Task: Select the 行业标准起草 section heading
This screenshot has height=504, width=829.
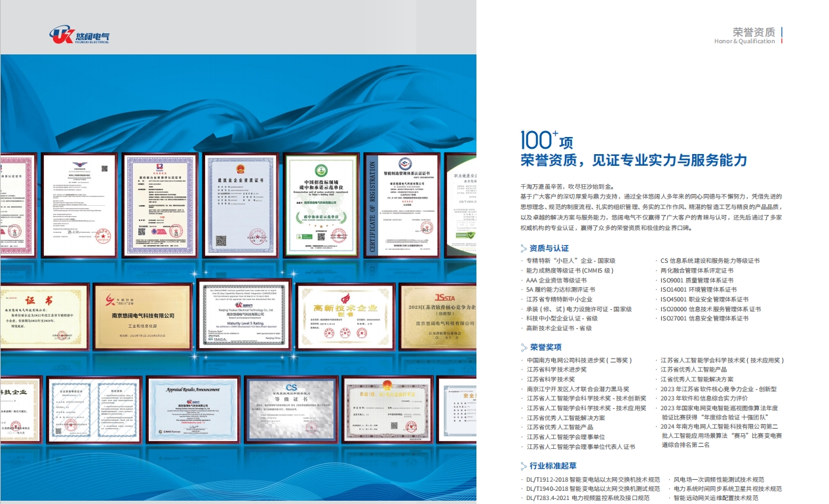Action: [x=553, y=466]
